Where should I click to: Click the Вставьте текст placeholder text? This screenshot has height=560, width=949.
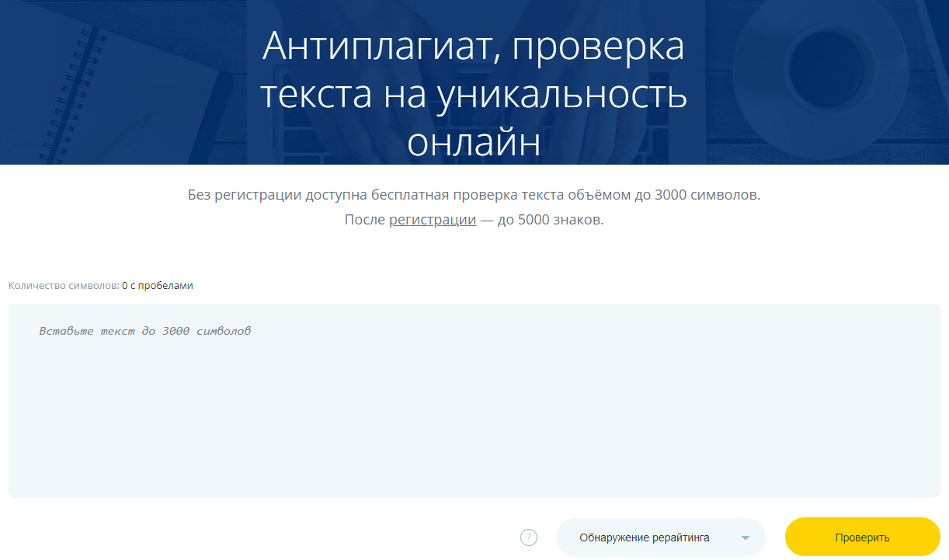click(144, 331)
